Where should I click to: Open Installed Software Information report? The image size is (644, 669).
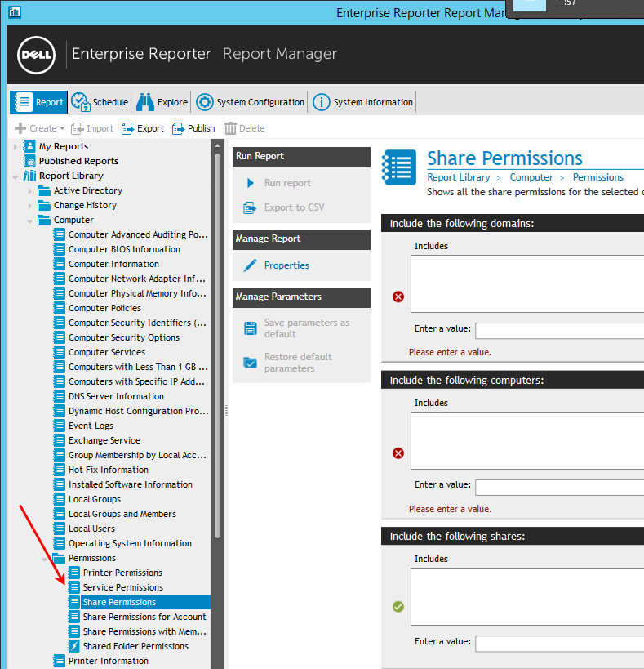[130, 484]
